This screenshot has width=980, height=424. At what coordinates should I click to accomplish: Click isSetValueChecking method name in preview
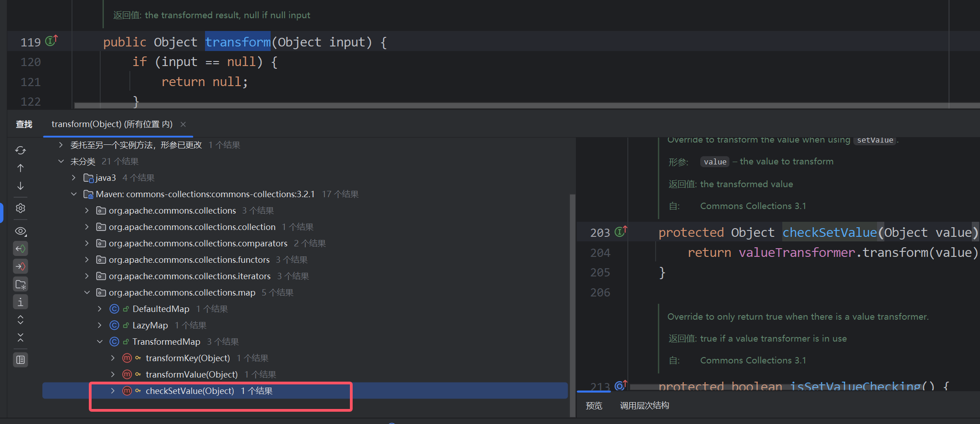coord(855,387)
